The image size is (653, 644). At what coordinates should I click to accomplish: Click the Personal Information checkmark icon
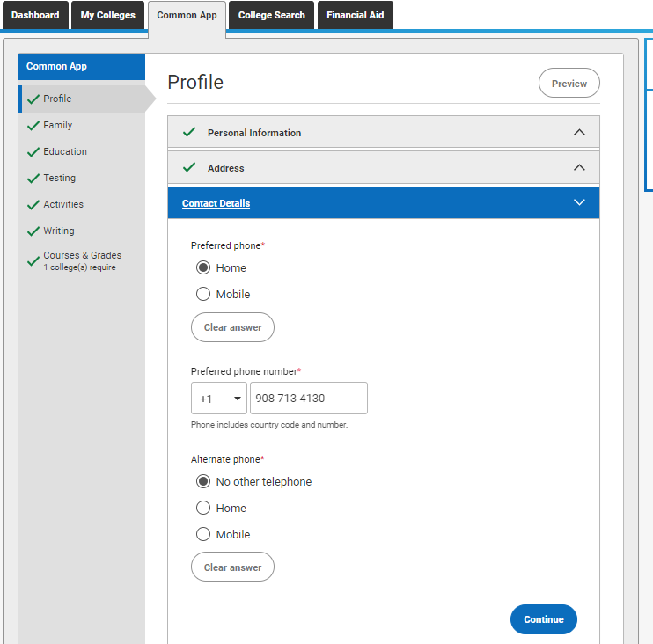[x=189, y=132]
